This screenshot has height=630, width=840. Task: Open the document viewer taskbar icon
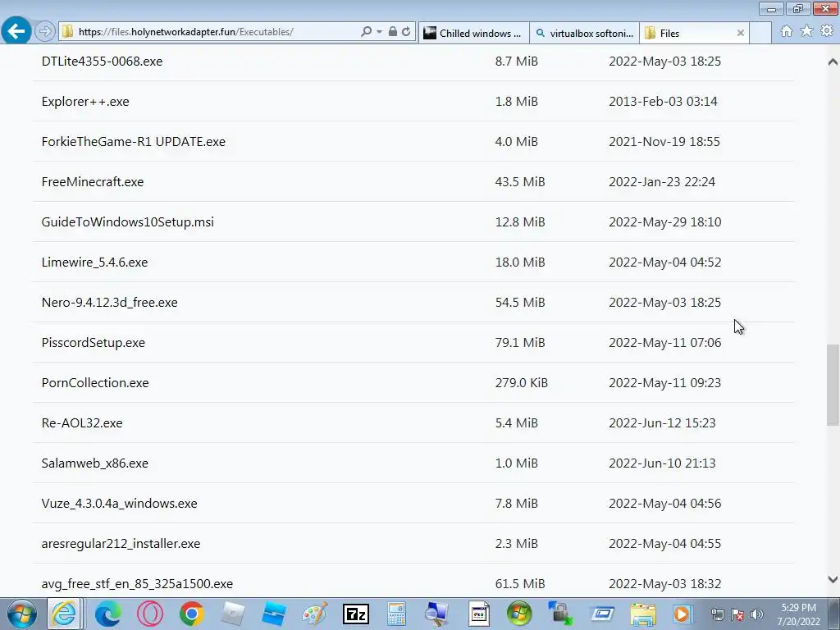479,614
